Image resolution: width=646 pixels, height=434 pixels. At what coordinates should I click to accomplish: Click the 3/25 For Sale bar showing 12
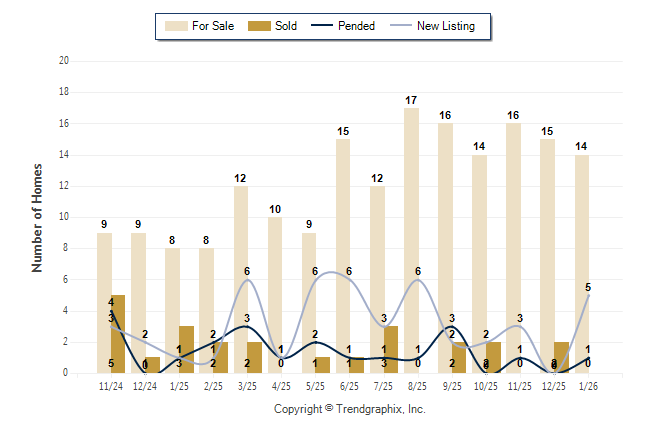pos(240,279)
